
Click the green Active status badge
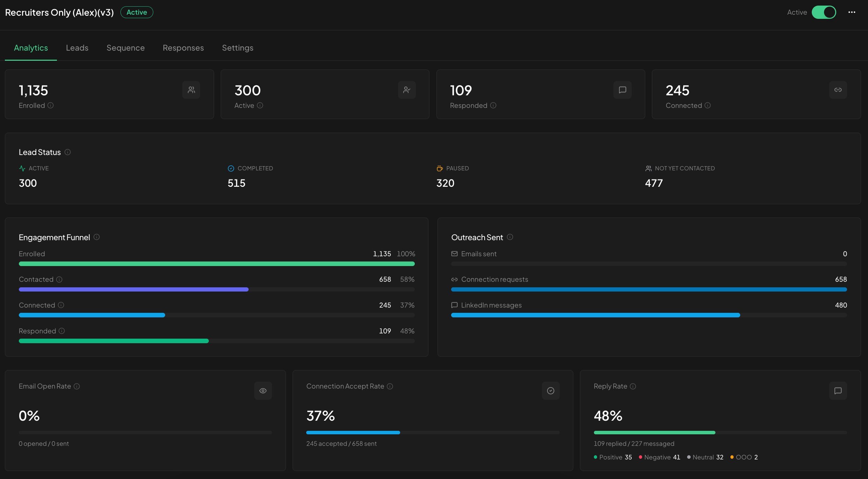(x=137, y=12)
